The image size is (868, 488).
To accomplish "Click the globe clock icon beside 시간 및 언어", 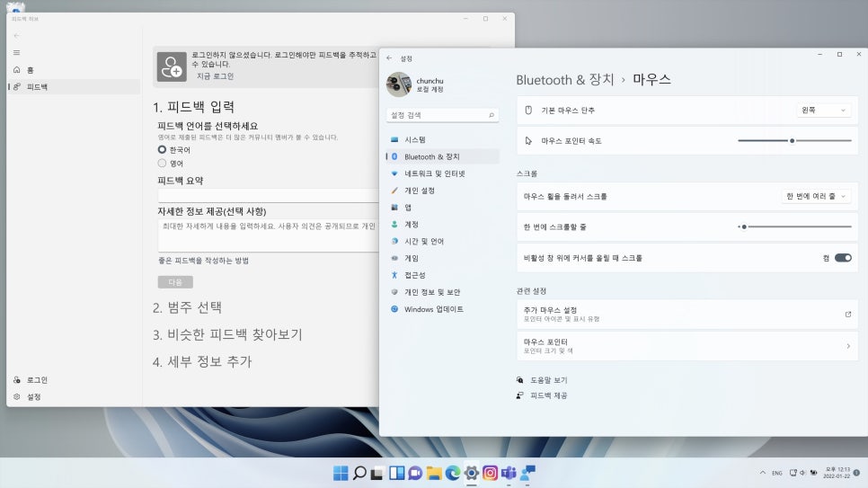I will (x=394, y=241).
